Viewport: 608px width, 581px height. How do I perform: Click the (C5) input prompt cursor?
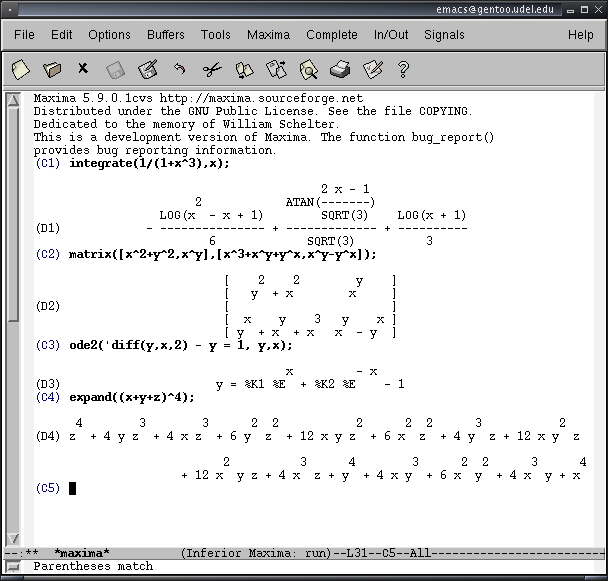coord(73,488)
